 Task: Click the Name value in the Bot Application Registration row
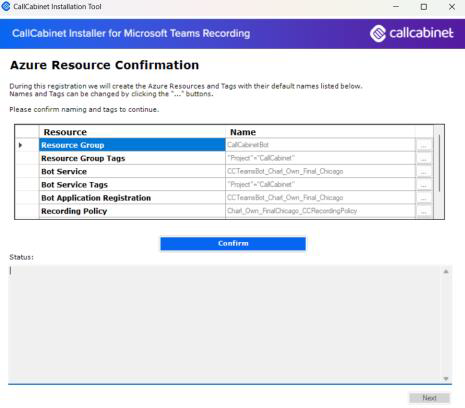[x=320, y=198]
